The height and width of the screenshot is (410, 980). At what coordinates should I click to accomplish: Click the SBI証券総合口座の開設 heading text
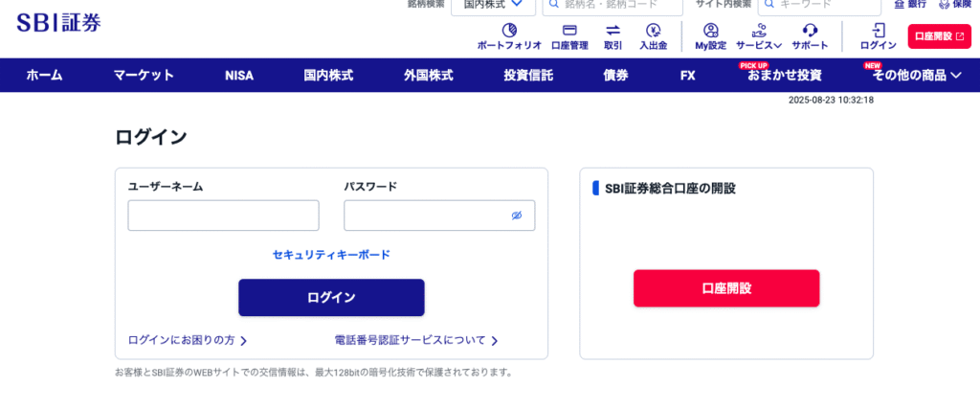coord(670,189)
